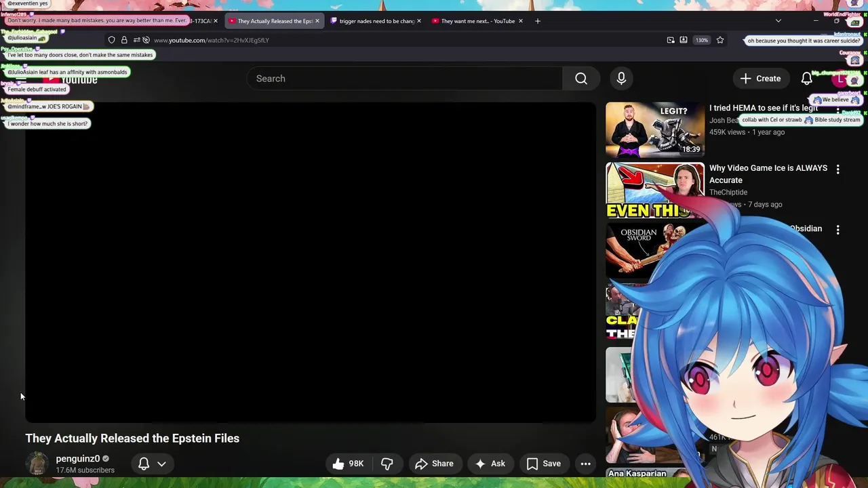Toggle penguinz0 channel notification bell
Image resolution: width=868 pixels, height=488 pixels.
144,464
